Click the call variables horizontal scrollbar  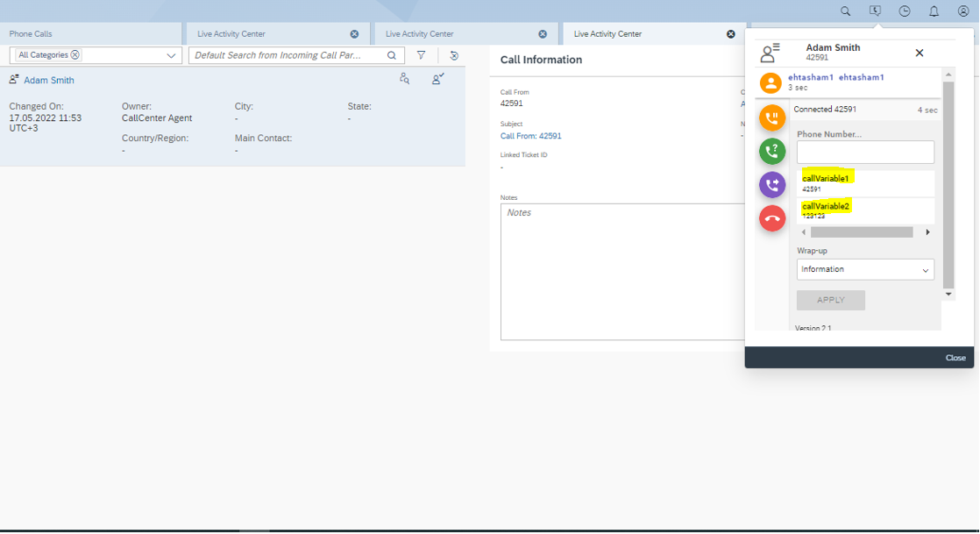click(x=862, y=232)
